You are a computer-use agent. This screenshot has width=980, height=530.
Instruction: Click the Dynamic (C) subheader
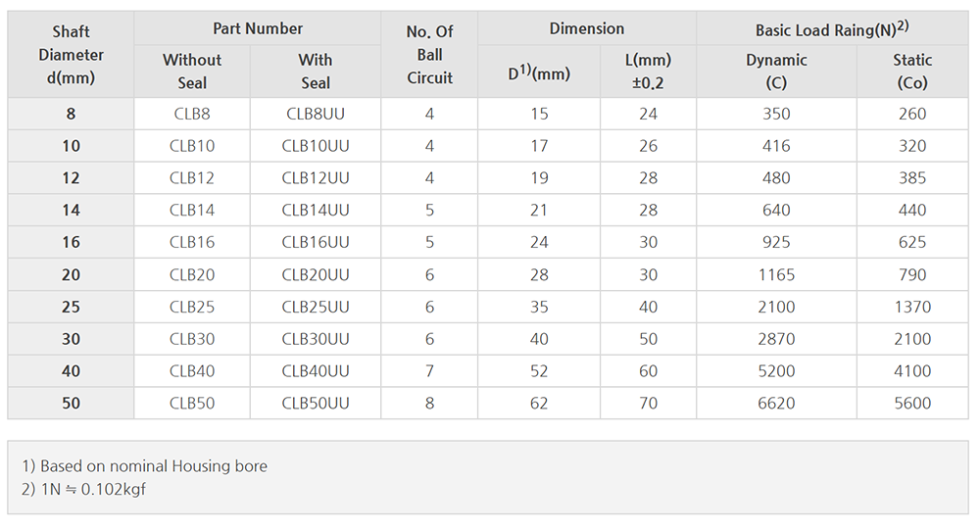point(776,72)
